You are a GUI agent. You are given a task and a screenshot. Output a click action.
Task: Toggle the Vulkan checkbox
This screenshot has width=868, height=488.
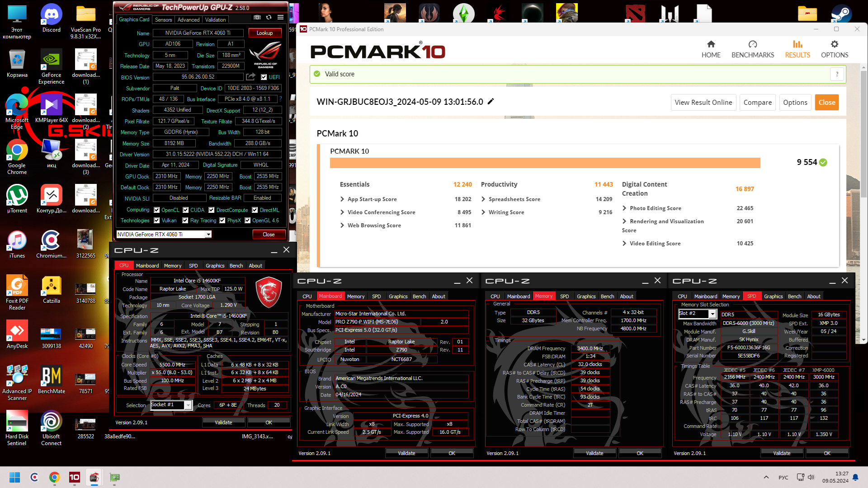point(157,221)
